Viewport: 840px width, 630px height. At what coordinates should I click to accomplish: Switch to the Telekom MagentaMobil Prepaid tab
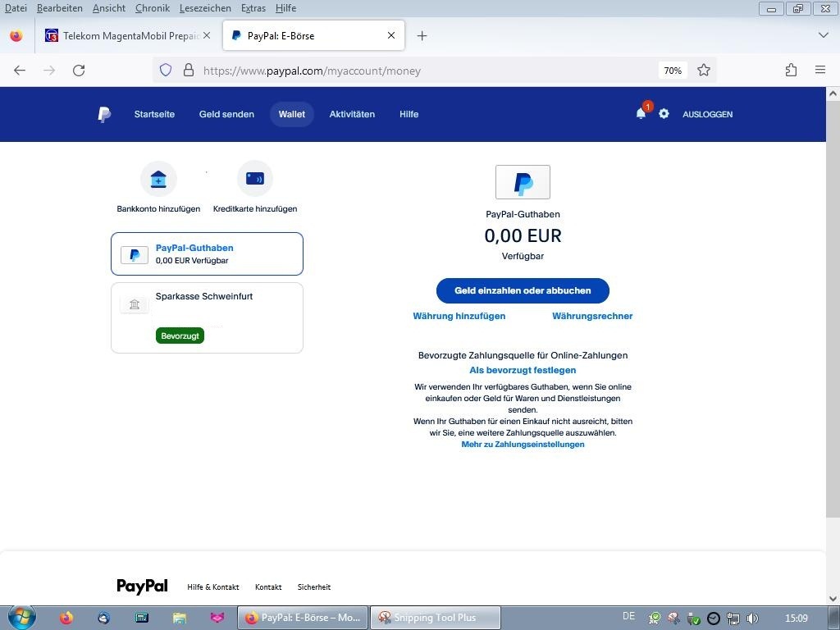(x=127, y=36)
